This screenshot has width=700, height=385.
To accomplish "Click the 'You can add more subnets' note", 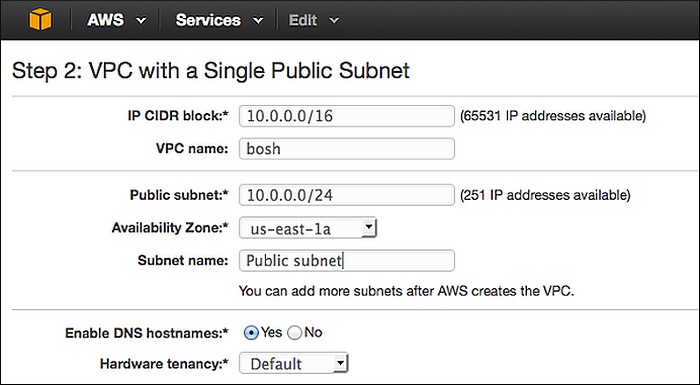I will tap(406, 291).
